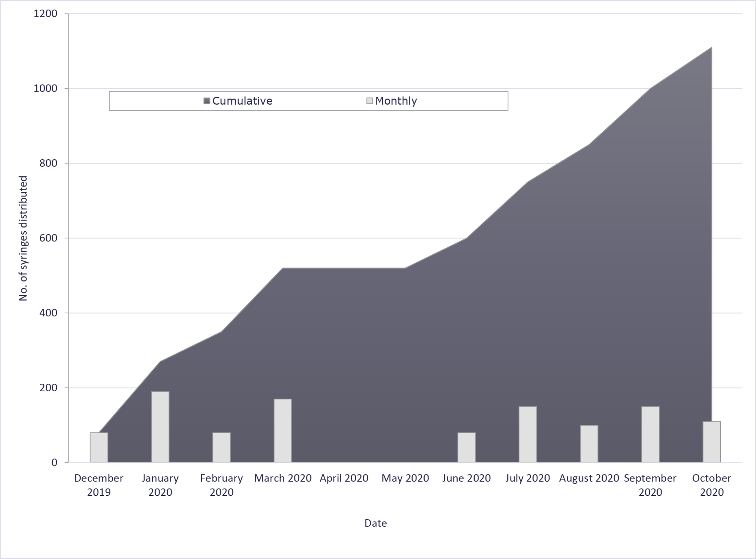Click the December 2019 monthly bar
Image resolution: width=756 pixels, height=559 pixels.
pos(99,447)
